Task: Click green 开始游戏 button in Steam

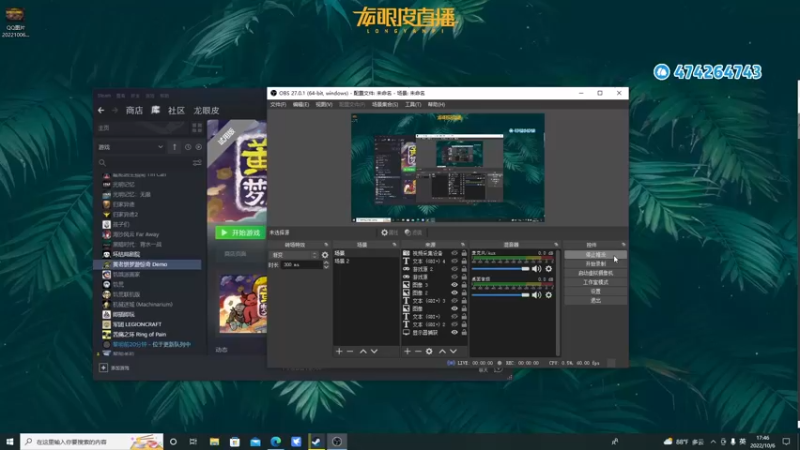Action: [241, 233]
